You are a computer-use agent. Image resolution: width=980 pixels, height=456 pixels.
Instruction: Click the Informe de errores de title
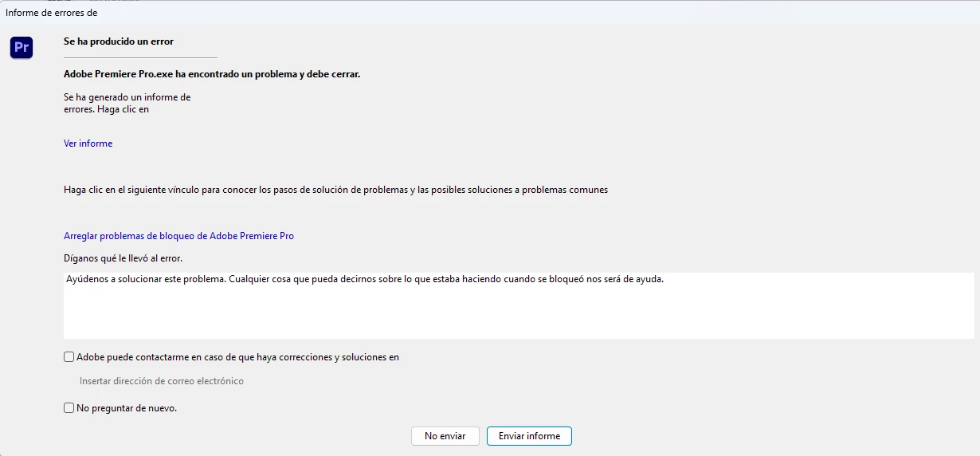pyautogui.click(x=51, y=13)
